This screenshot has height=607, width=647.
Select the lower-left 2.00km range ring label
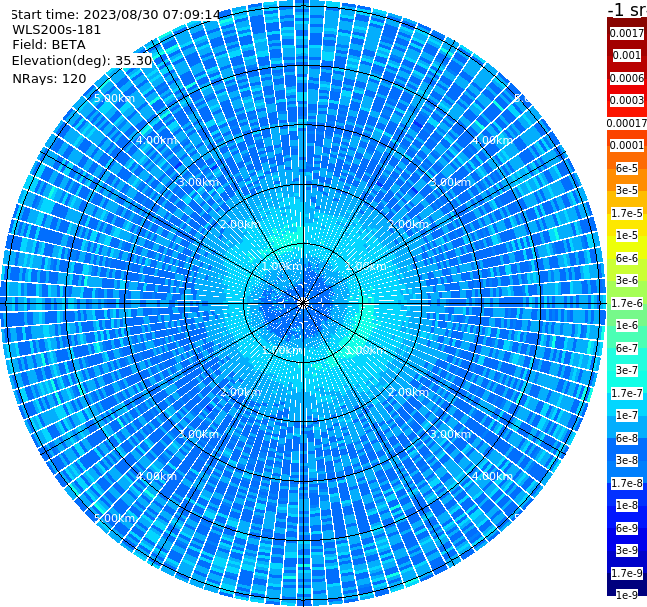click(241, 392)
